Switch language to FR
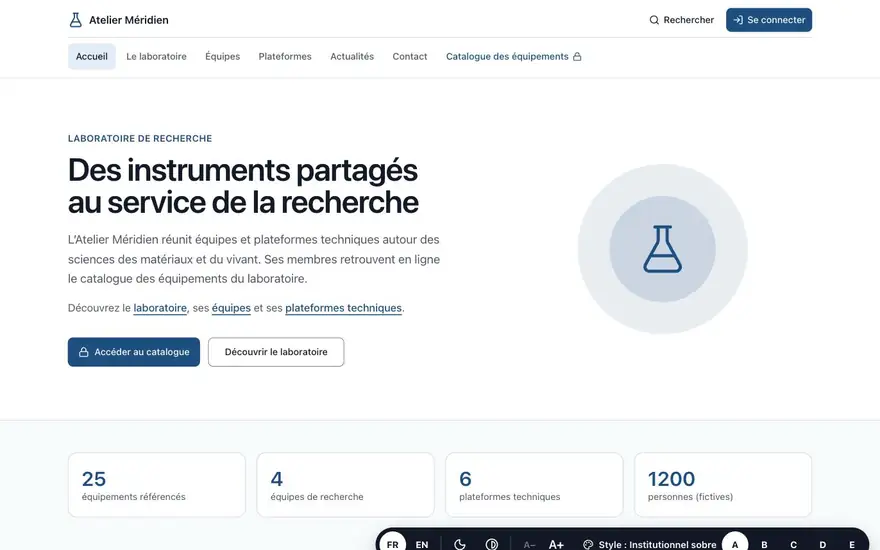This screenshot has width=880, height=550. (392, 543)
